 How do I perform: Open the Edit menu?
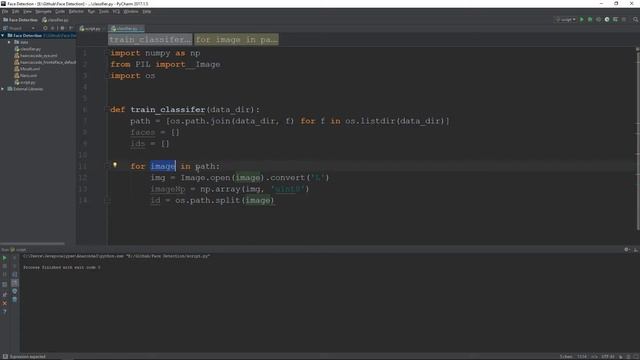[15, 11]
